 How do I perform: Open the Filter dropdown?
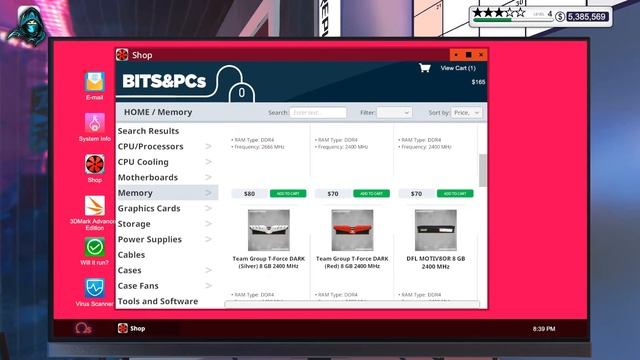pyautogui.click(x=394, y=113)
